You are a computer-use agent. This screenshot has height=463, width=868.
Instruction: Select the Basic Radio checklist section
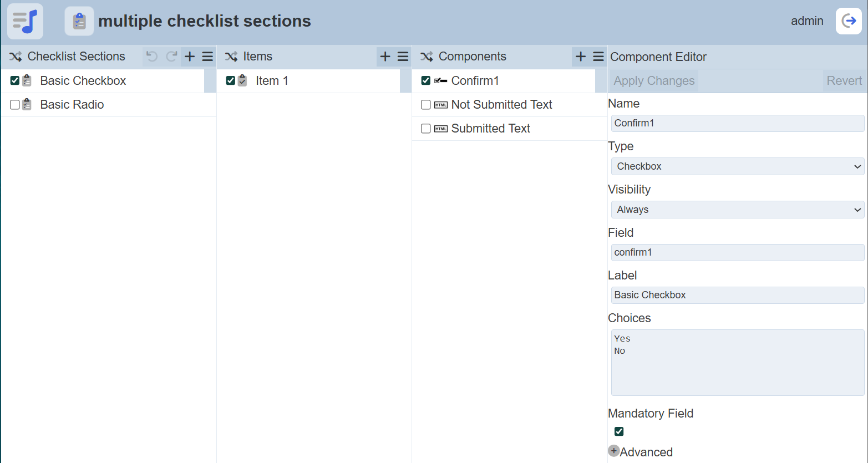(x=72, y=105)
